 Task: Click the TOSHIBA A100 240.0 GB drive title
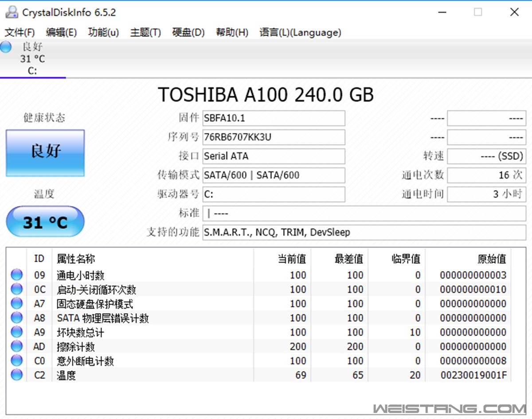pos(266,95)
